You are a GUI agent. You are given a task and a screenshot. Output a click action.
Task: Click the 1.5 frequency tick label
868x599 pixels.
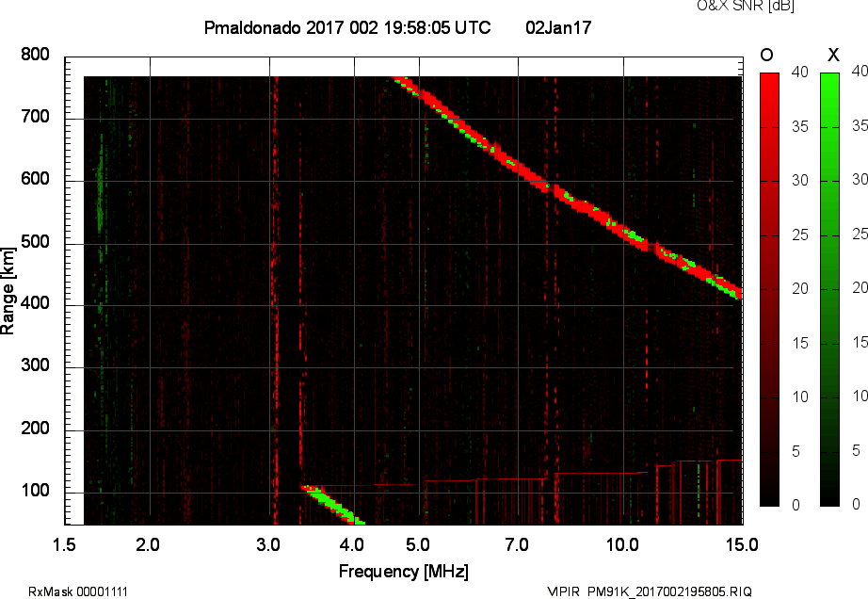pyautogui.click(x=64, y=544)
